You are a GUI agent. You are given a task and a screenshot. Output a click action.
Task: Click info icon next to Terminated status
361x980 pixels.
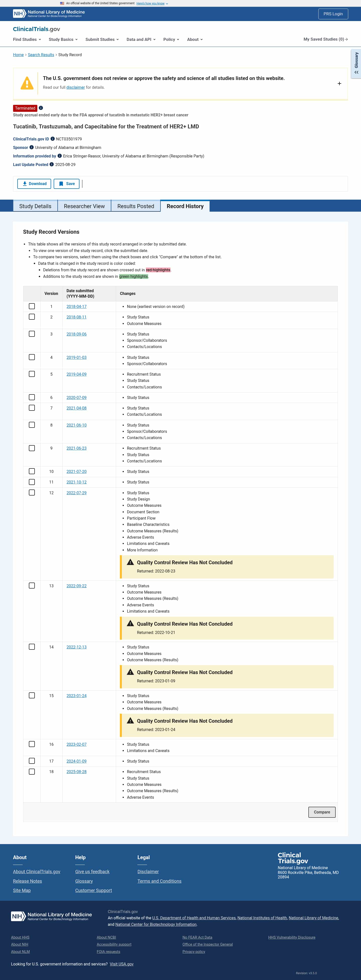coord(41,108)
